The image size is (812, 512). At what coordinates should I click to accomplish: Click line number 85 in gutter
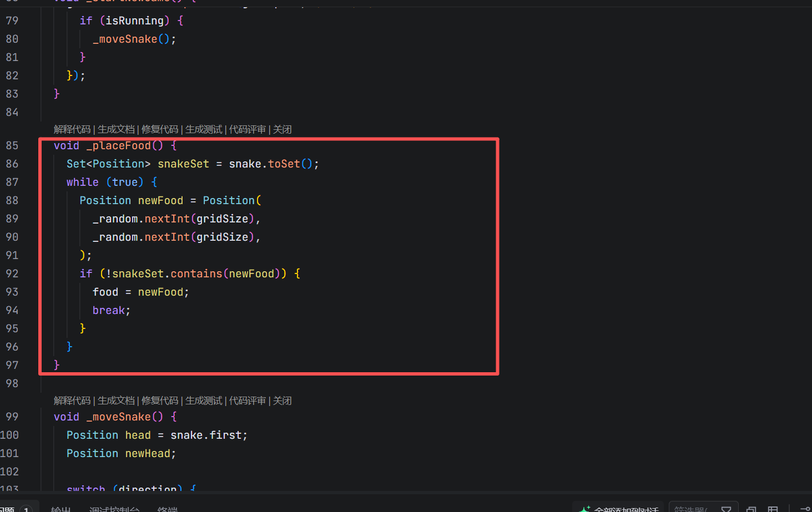click(12, 145)
